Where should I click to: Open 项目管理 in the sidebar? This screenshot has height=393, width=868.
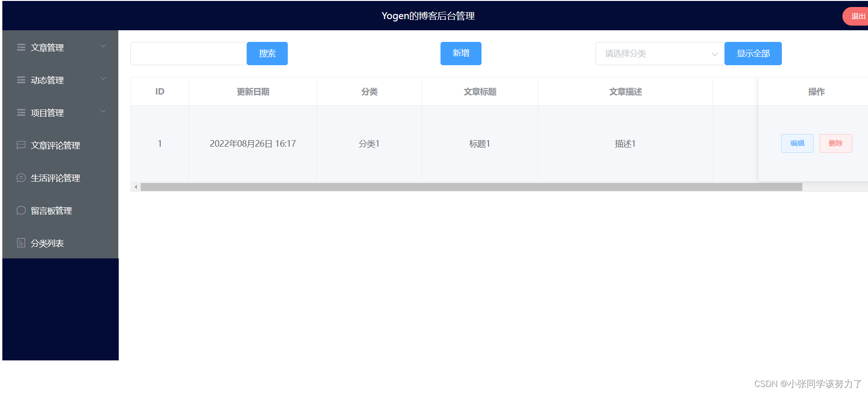61,112
